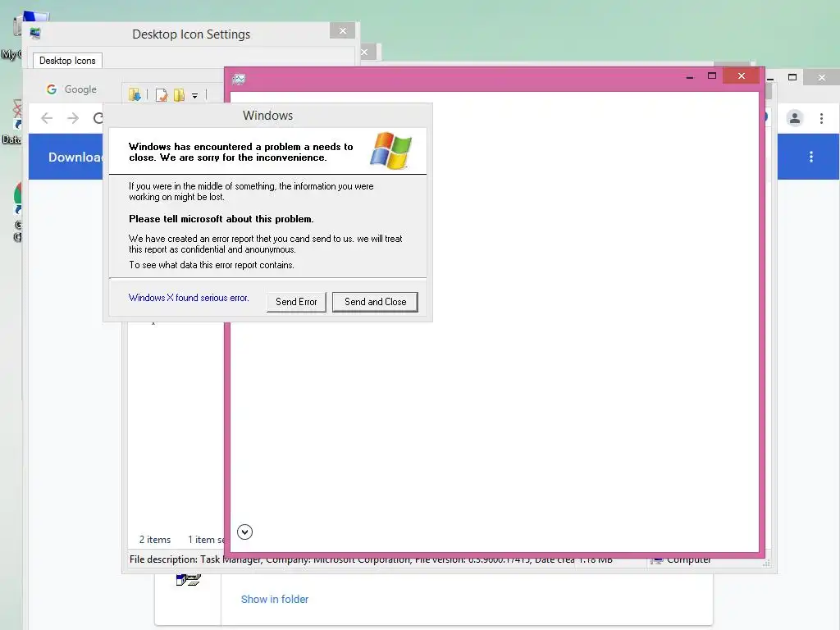The image size is (840, 630).
Task: Click the New folder icon in Explorer toolbar
Action: pyautogui.click(x=179, y=95)
